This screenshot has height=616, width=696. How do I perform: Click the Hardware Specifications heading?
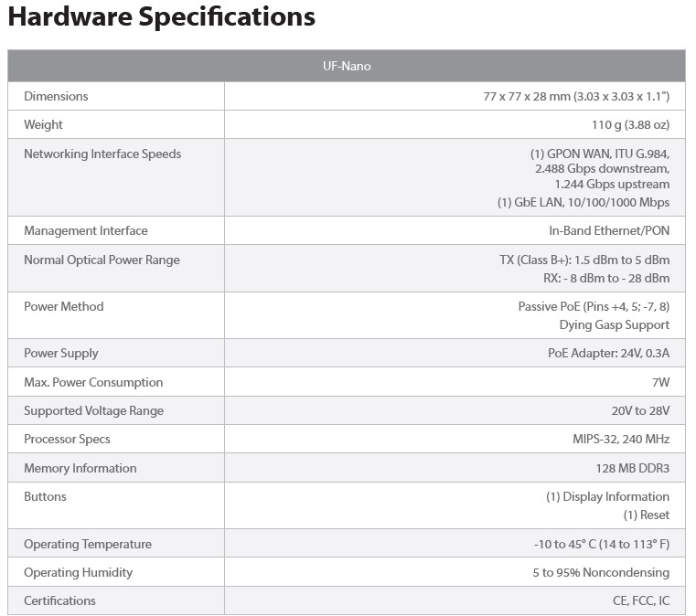pyautogui.click(x=162, y=17)
